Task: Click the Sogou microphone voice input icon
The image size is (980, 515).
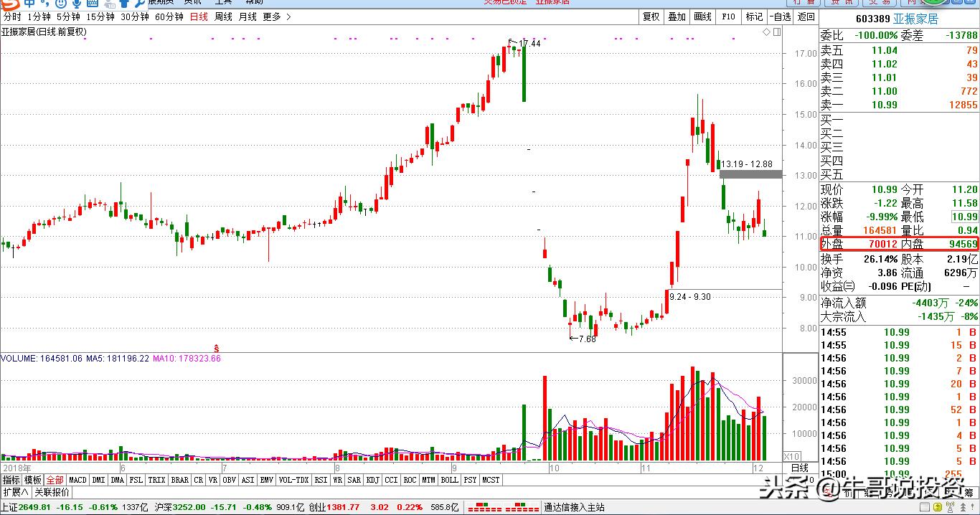Action: click(77, 3)
